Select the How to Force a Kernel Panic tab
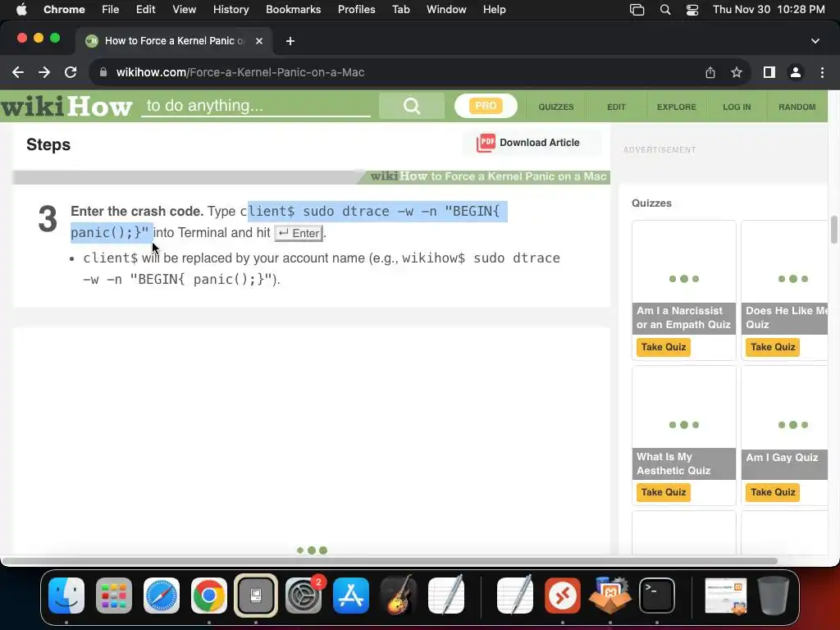The height and width of the screenshot is (630, 840). coord(174,41)
